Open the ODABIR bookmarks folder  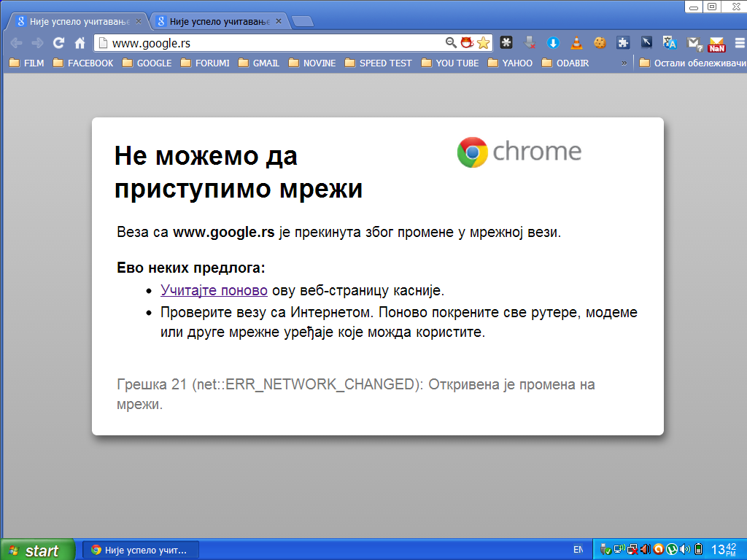[x=565, y=63]
